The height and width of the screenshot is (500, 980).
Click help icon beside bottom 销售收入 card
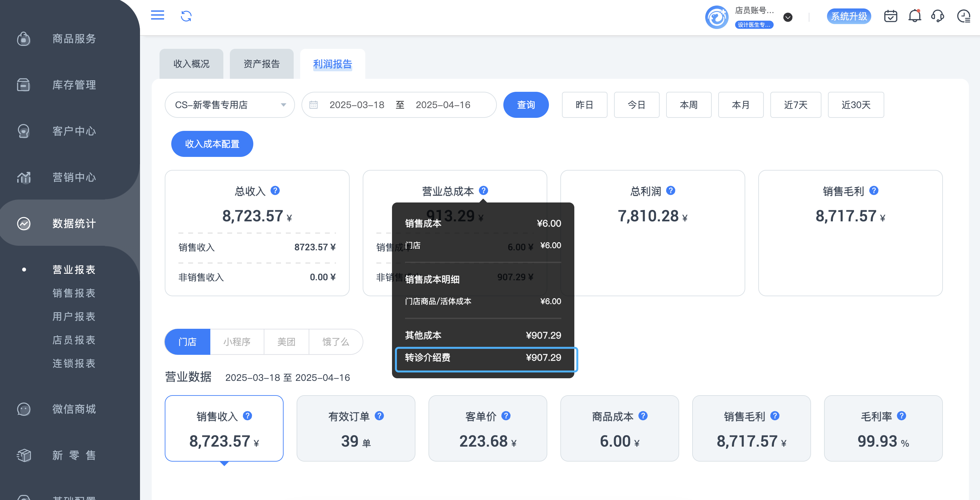point(247,416)
